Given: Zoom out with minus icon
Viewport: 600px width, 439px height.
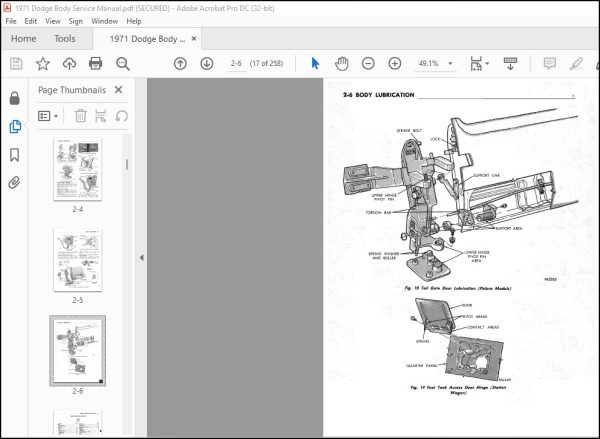Looking at the screenshot, I should click(368, 64).
